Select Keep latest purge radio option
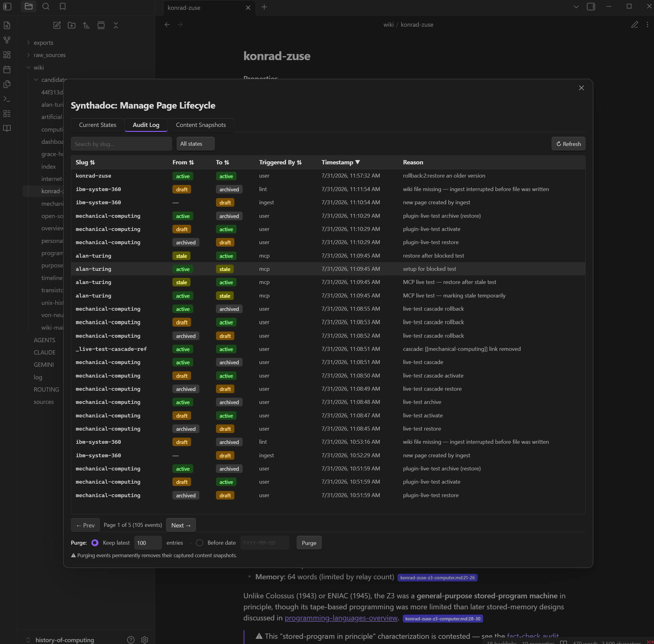 click(95, 542)
